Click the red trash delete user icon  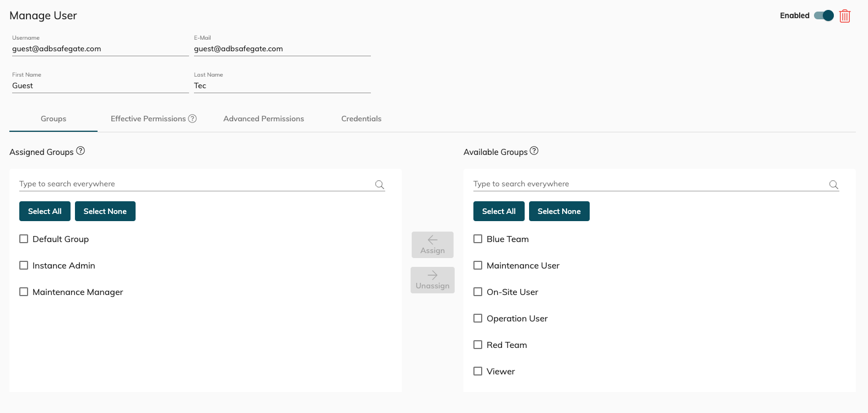coord(844,16)
